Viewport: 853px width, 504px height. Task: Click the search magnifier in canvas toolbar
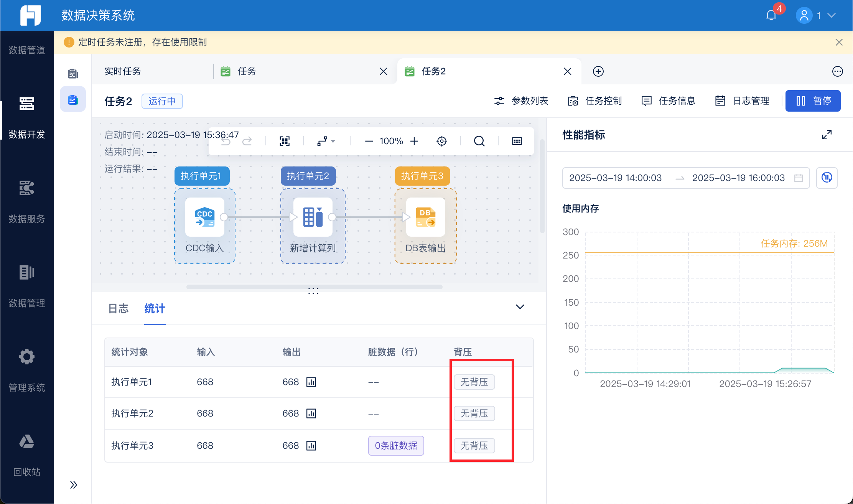[x=479, y=141]
